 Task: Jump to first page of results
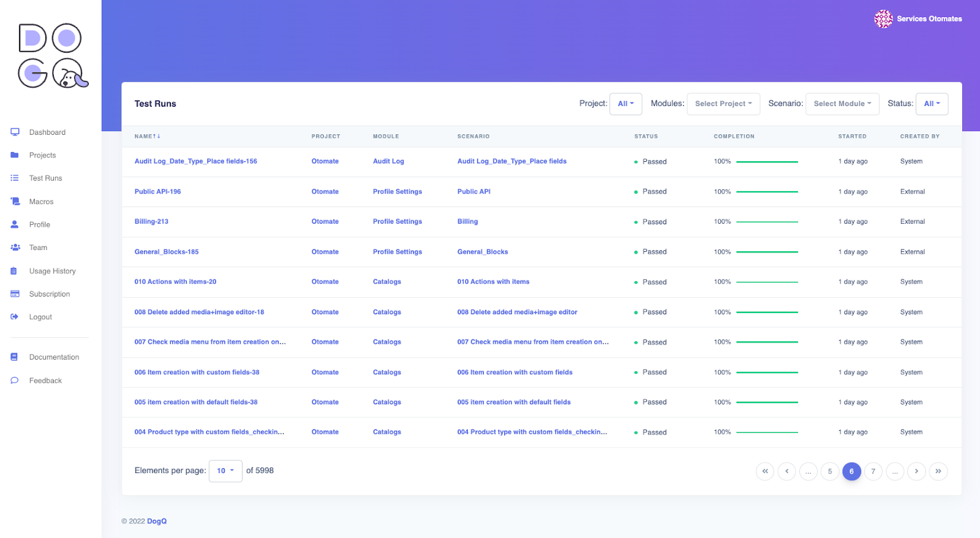click(765, 471)
